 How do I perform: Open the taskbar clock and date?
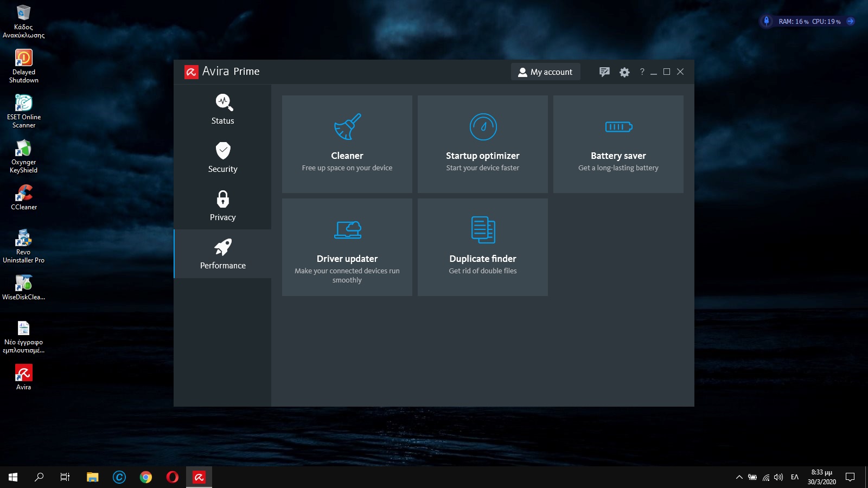pos(821,477)
